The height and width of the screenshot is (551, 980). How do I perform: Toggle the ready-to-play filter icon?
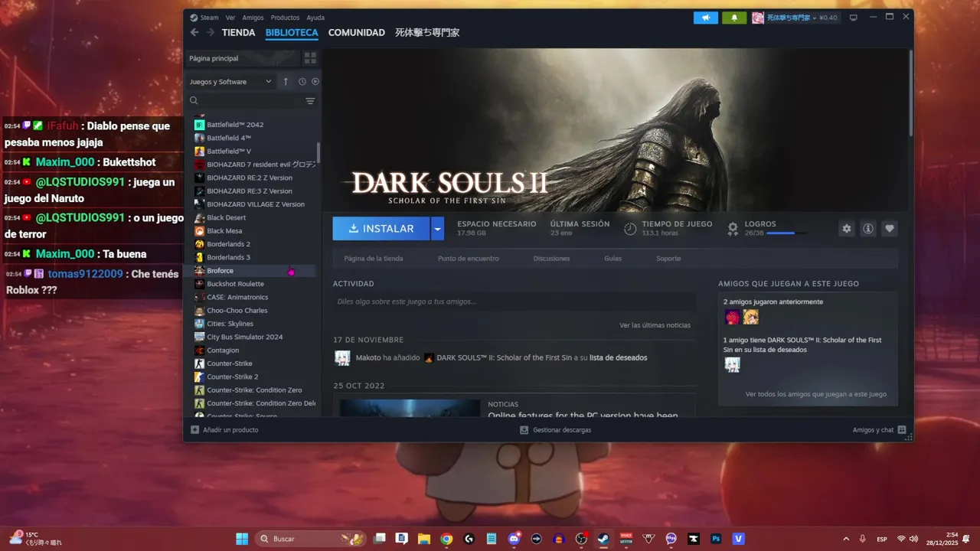point(315,81)
